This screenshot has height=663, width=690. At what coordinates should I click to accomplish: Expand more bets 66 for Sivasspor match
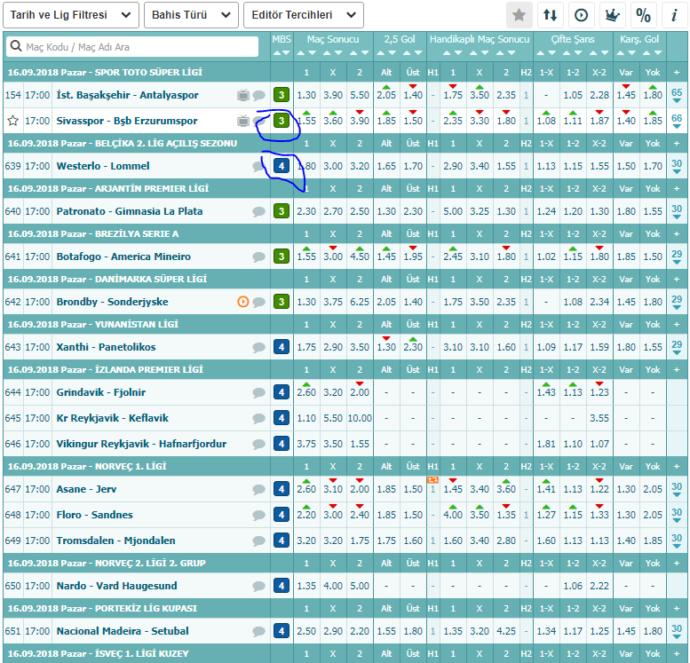(x=676, y=121)
